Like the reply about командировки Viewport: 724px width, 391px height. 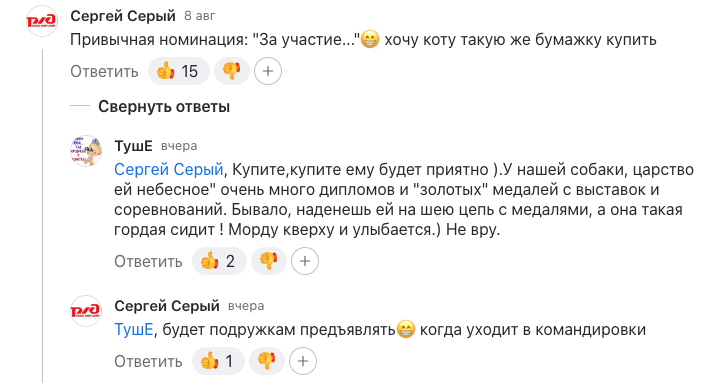[x=218, y=361]
